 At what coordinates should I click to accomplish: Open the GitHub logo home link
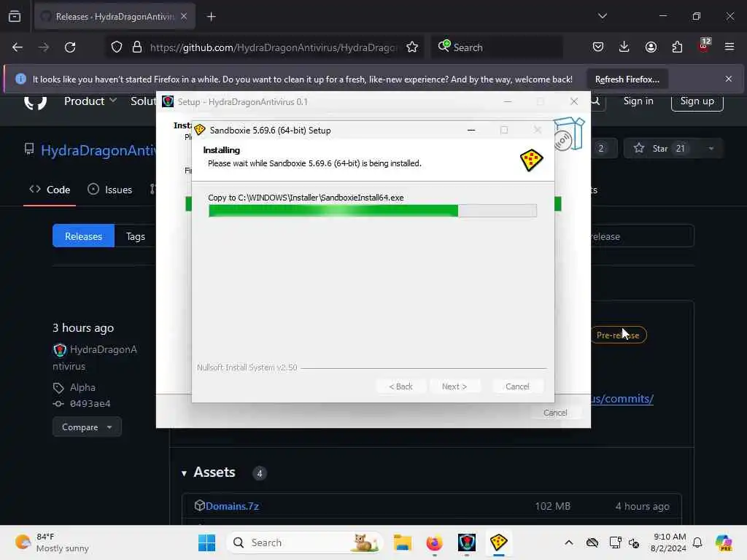pyautogui.click(x=35, y=101)
